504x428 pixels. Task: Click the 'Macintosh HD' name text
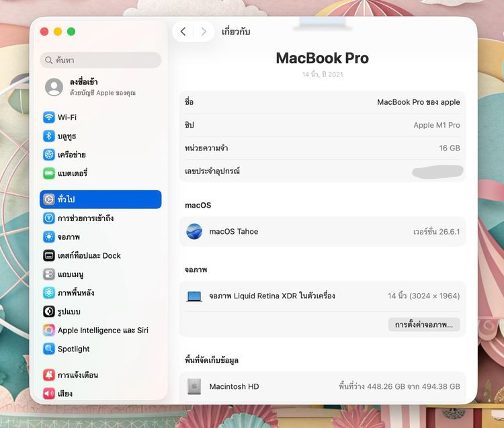coord(234,386)
